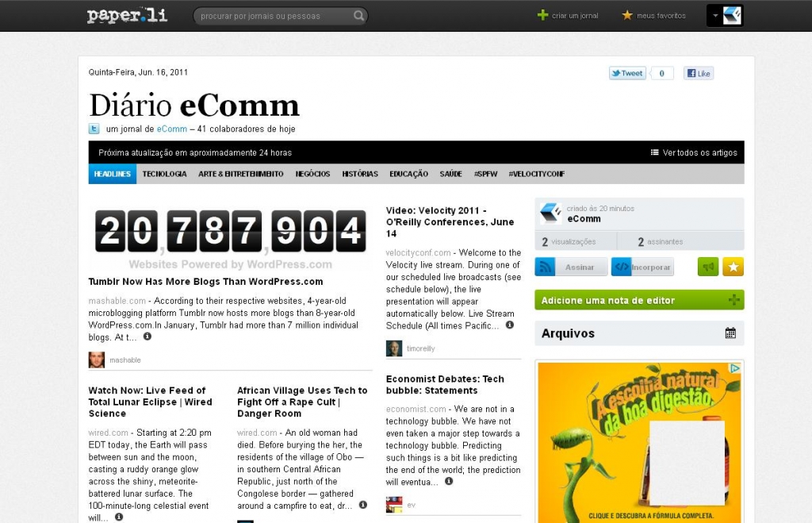
Task: Click the search magnifier icon
Action: pos(358,16)
